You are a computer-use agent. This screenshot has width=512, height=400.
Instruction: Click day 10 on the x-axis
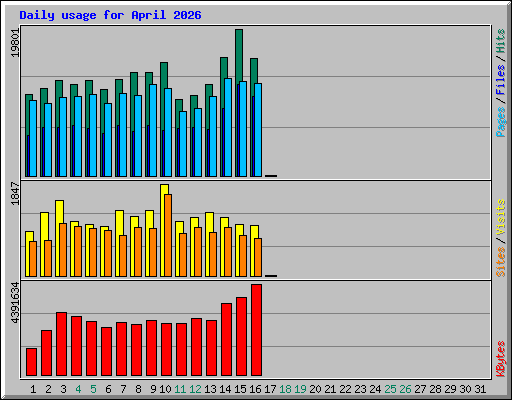tap(165, 389)
